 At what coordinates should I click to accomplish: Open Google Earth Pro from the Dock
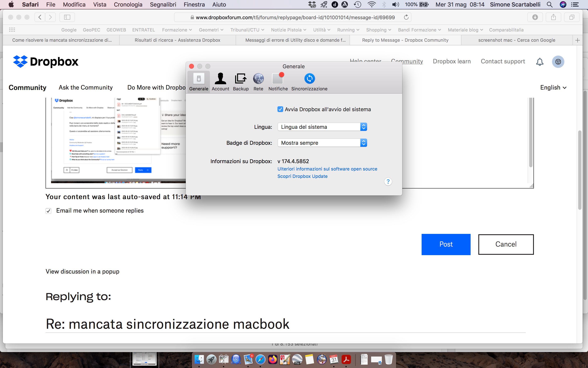(x=297, y=359)
